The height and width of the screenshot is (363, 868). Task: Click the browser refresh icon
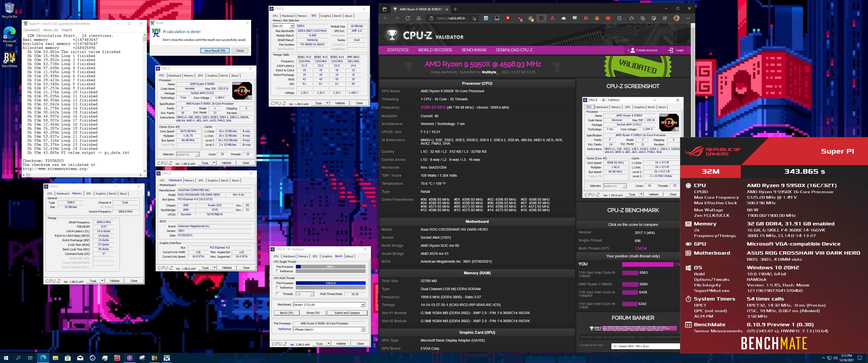[x=408, y=18]
